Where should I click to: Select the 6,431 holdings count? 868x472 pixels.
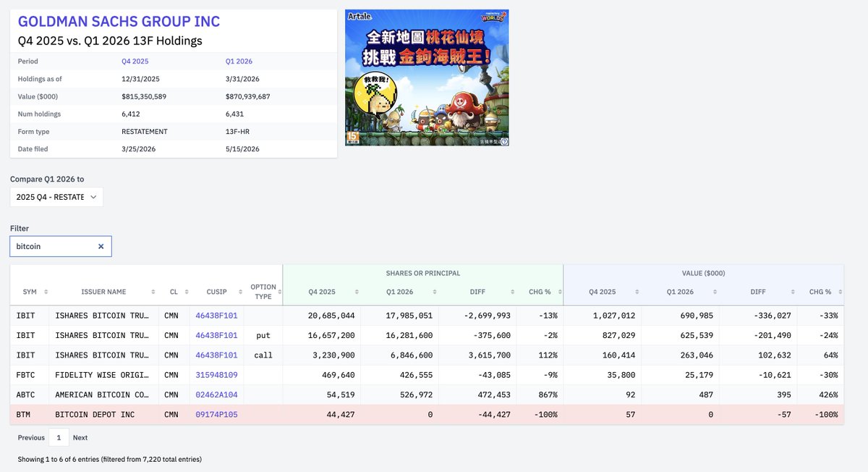(234, 114)
